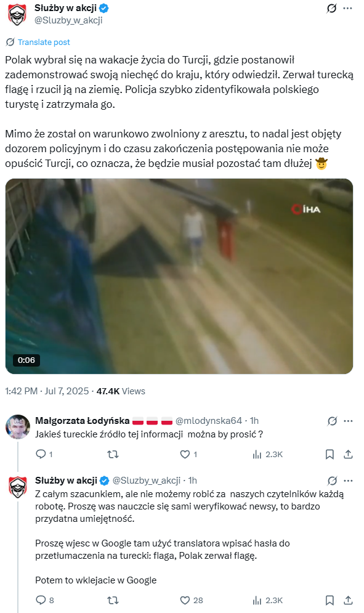
Task: Click Grok icon on Małgorzata's comment
Action: (x=333, y=421)
